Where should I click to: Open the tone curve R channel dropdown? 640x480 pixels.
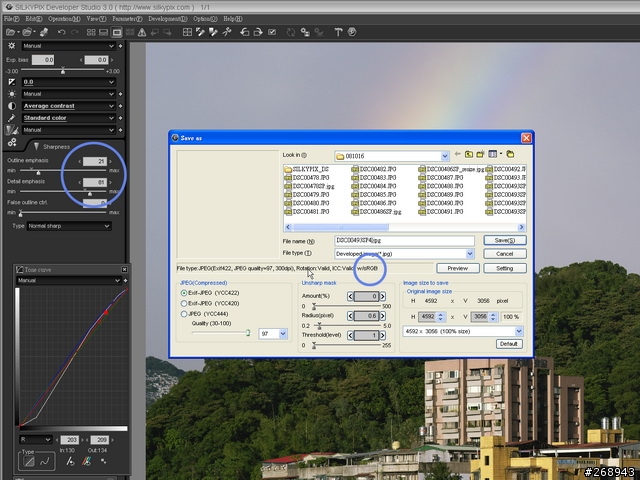pos(36,440)
